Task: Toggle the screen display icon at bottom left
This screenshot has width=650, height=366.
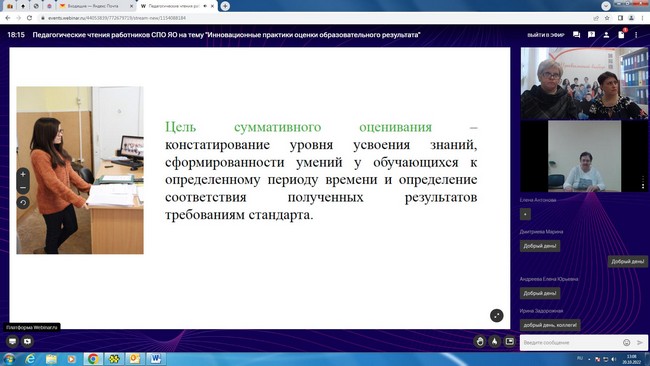Action: (12, 341)
